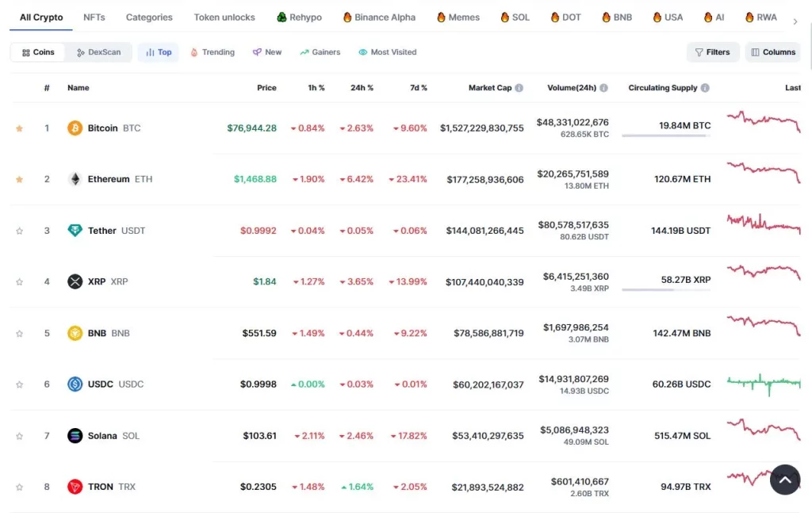Screen dimensions: 812x516
Task: Open Bitcoin 7-day price chart
Action: pyautogui.click(x=764, y=121)
